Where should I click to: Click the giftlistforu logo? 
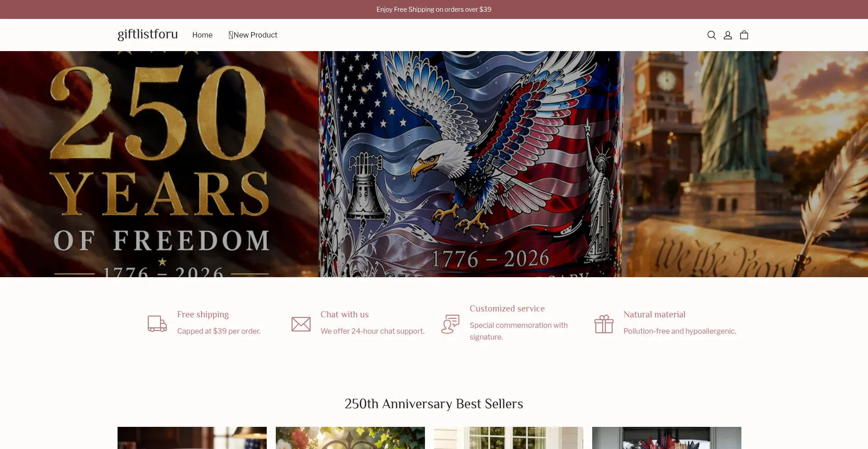pos(147,34)
